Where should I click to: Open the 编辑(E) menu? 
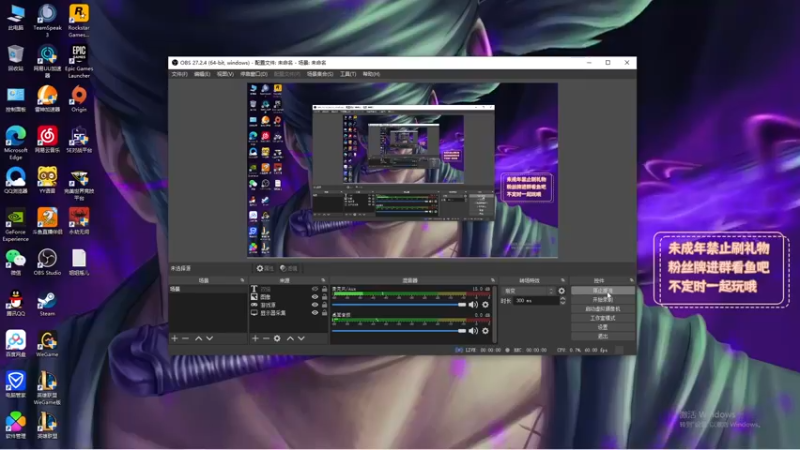click(x=202, y=74)
